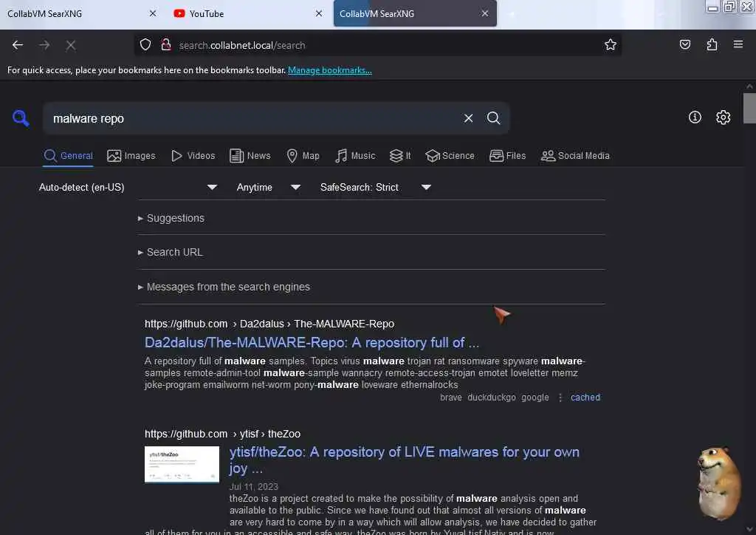Close the first CollabVM SearXNG tab
Viewport: 756px width, 535px height.
tap(153, 13)
